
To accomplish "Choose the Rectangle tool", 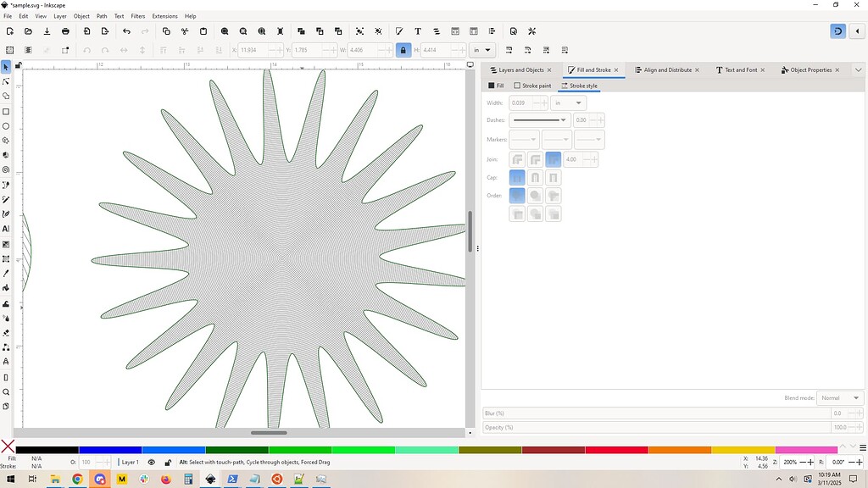I will pyautogui.click(x=6, y=111).
